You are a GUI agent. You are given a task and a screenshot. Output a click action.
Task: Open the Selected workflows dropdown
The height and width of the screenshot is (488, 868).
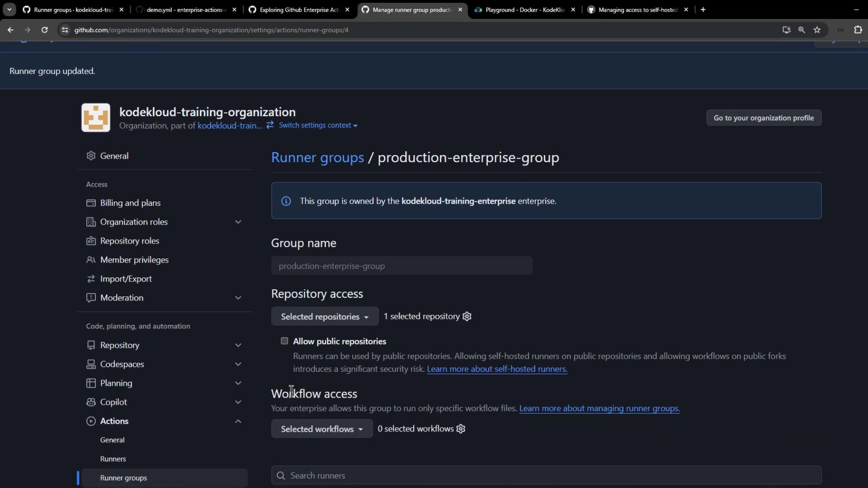pos(321,429)
